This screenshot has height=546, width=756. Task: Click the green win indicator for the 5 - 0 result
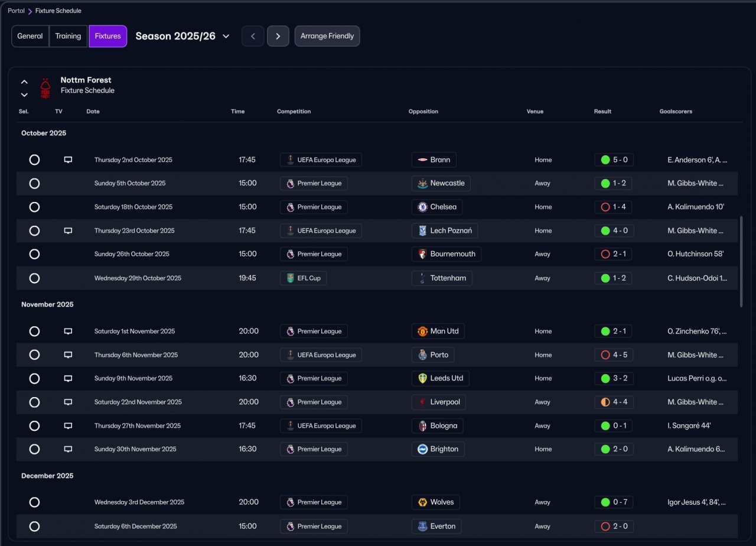605,160
